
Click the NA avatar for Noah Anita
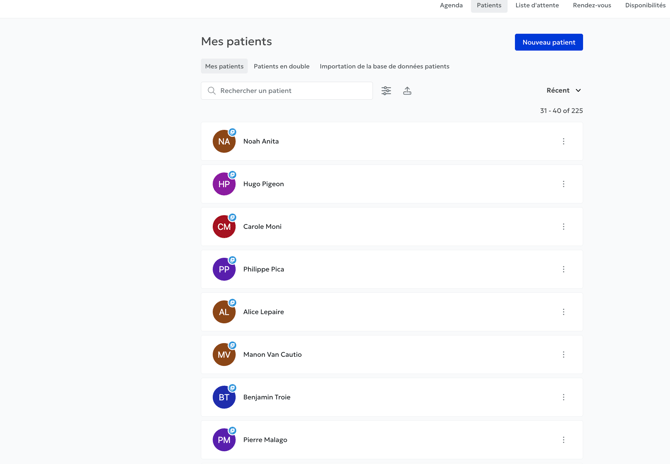tap(224, 142)
